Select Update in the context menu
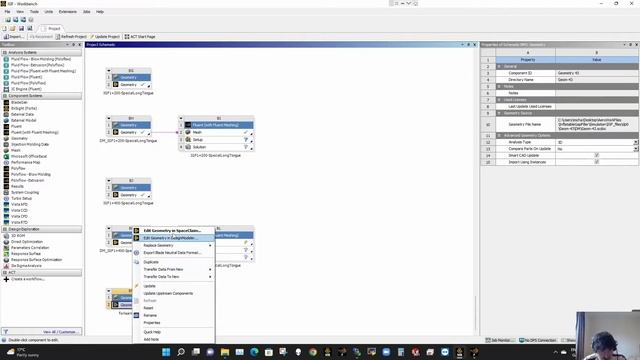The height and width of the screenshot is (360, 640). (149, 286)
